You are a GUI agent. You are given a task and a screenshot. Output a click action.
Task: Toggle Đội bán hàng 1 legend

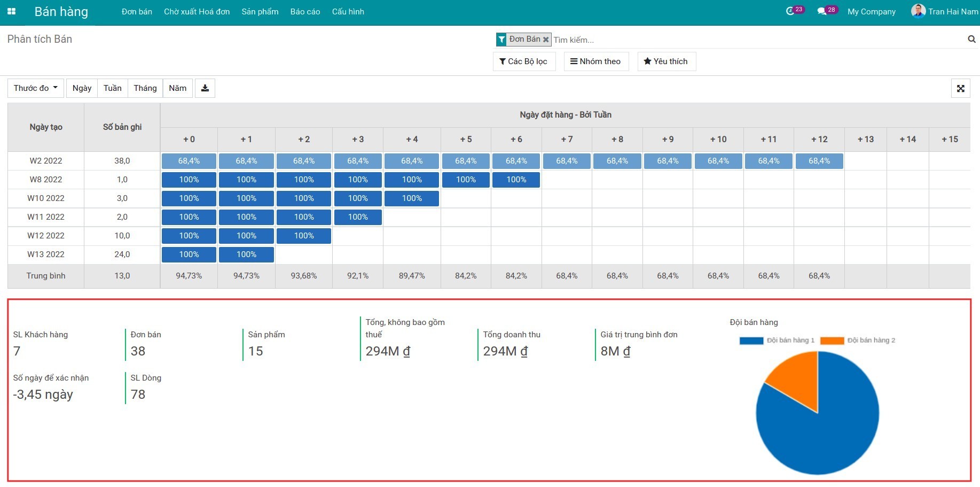pos(777,341)
